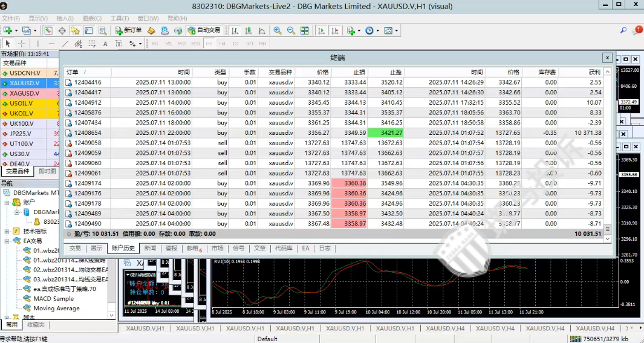
Task: Toggle the H4 timeframe button
Action: coord(222,44)
